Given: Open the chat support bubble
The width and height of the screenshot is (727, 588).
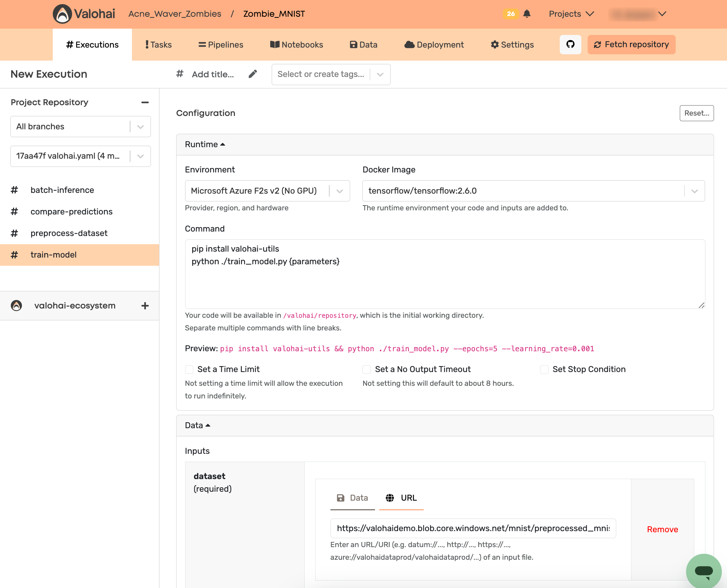Looking at the screenshot, I should [704, 571].
